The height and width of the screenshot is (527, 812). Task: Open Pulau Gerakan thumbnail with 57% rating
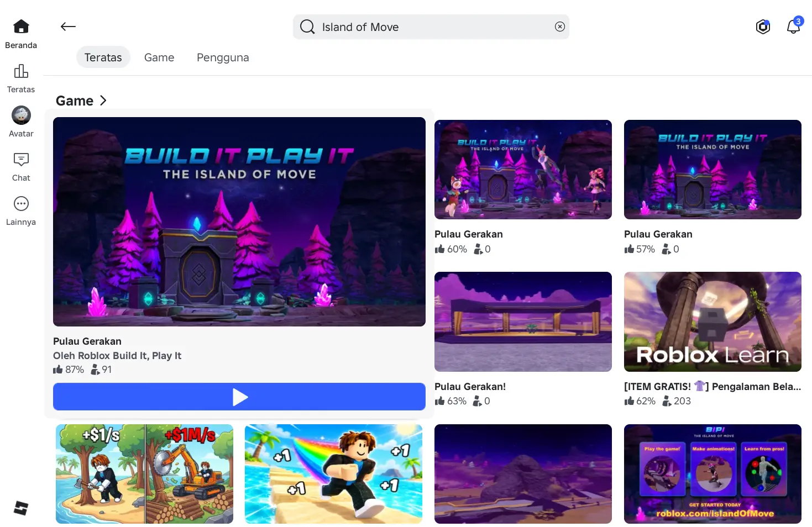click(x=713, y=170)
